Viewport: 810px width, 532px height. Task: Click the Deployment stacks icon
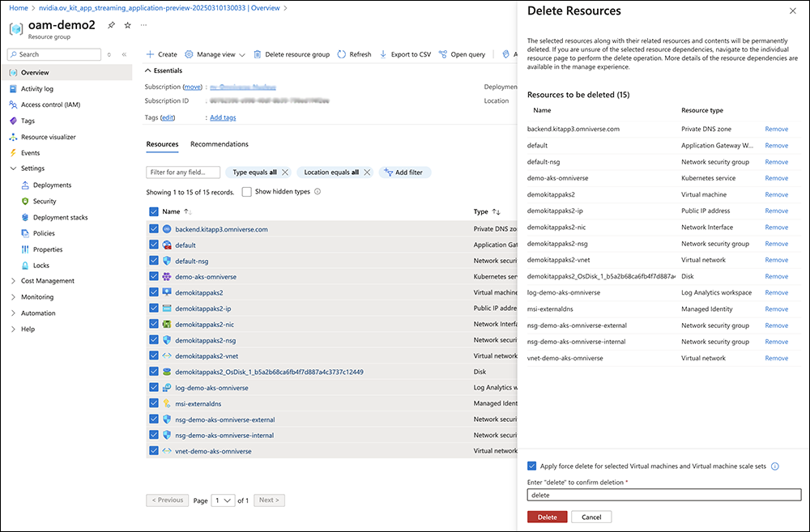point(25,218)
